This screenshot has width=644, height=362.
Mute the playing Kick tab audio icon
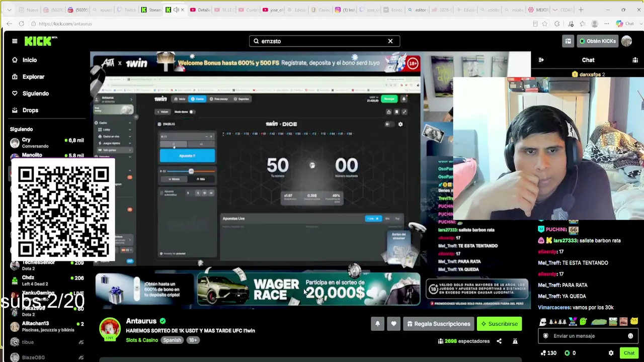[176, 10]
